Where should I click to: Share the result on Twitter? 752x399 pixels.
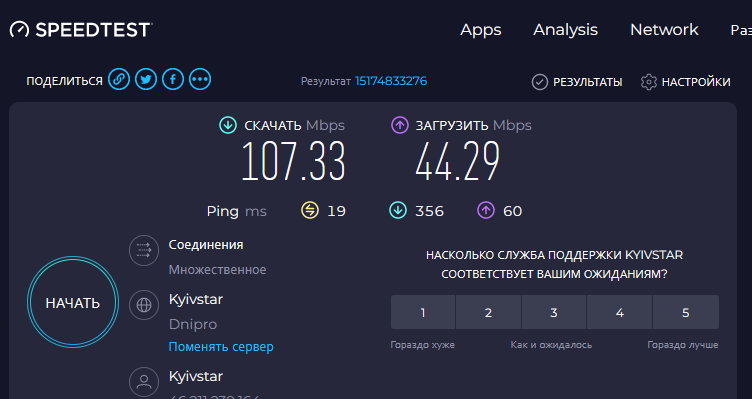click(x=146, y=79)
